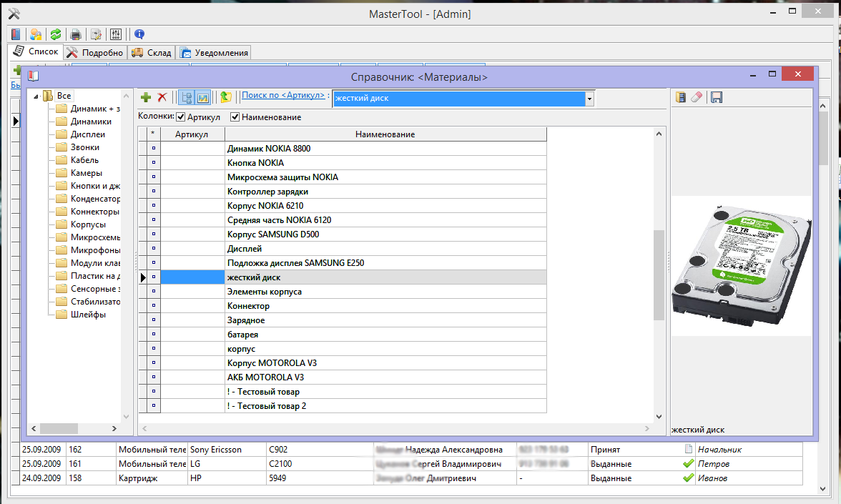Toggle the image preview panel button
841x504 pixels.
(203, 97)
